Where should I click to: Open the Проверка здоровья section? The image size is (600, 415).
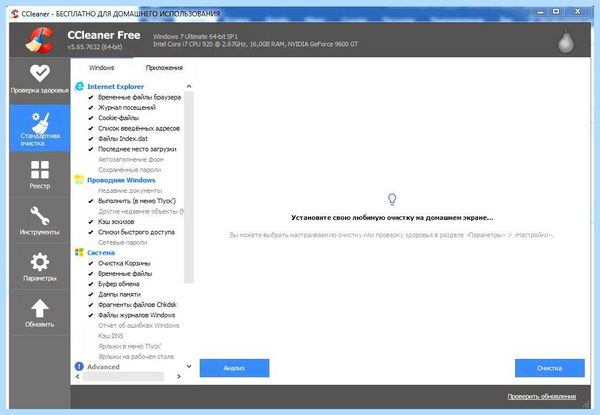[39, 80]
